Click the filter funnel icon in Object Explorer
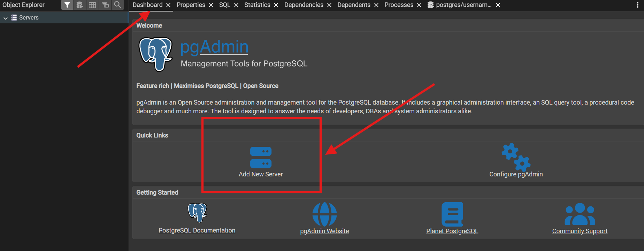The image size is (644, 251). 67,5
